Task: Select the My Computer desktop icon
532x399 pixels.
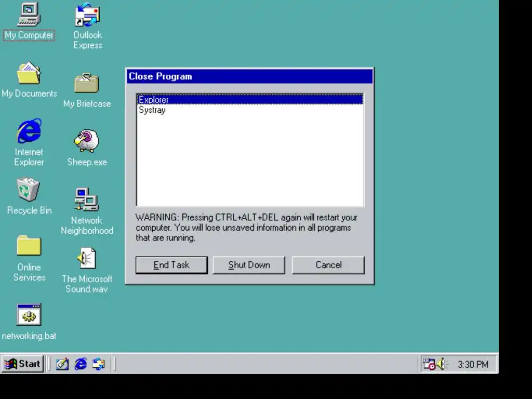Action: click(29, 15)
